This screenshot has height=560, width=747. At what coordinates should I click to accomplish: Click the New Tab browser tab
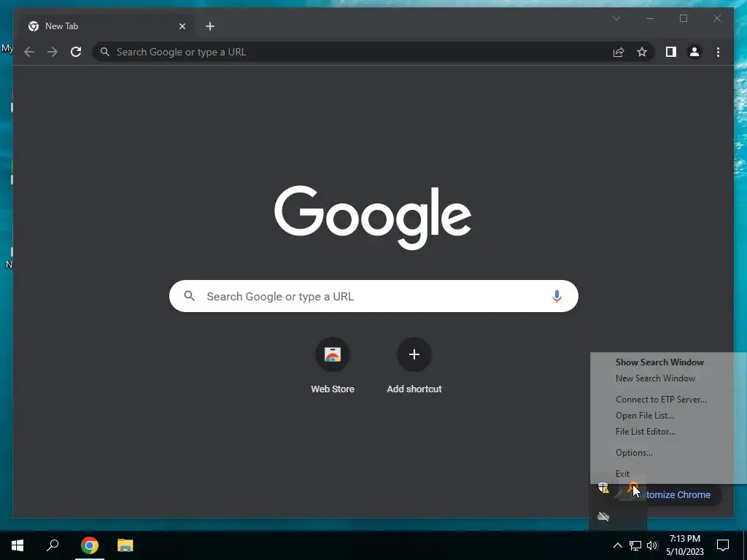105,26
